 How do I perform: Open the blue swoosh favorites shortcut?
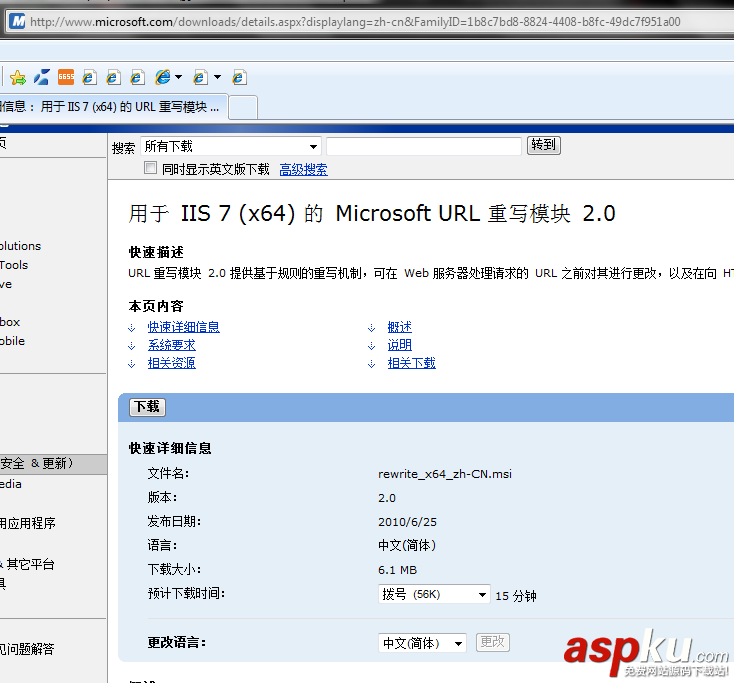pyautogui.click(x=42, y=77)
